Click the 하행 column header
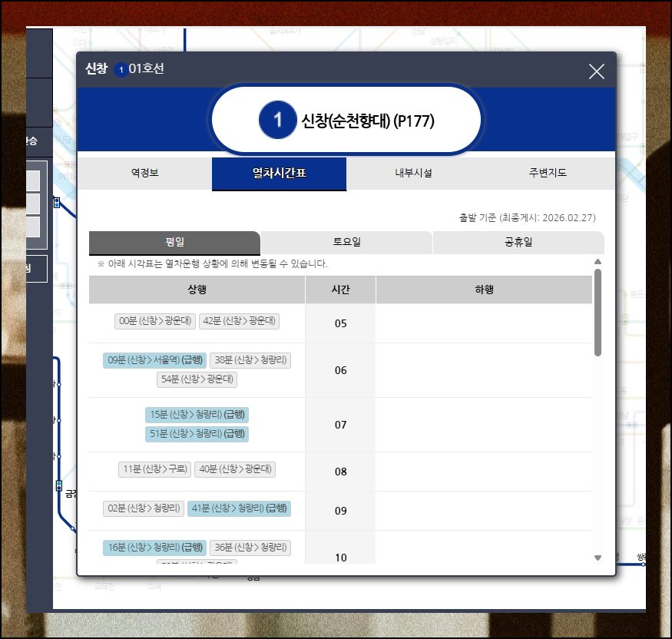672x639 pixels. point(485,290)
